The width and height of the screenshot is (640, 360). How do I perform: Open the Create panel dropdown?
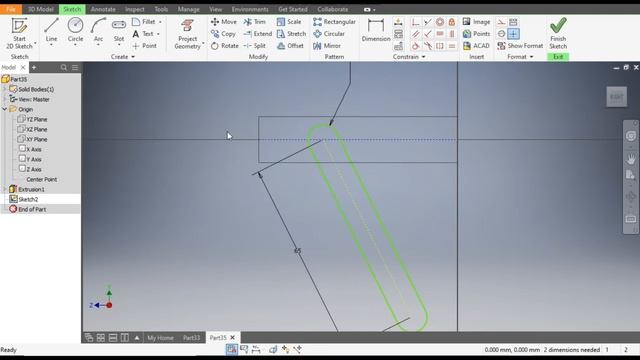(122, 57)
